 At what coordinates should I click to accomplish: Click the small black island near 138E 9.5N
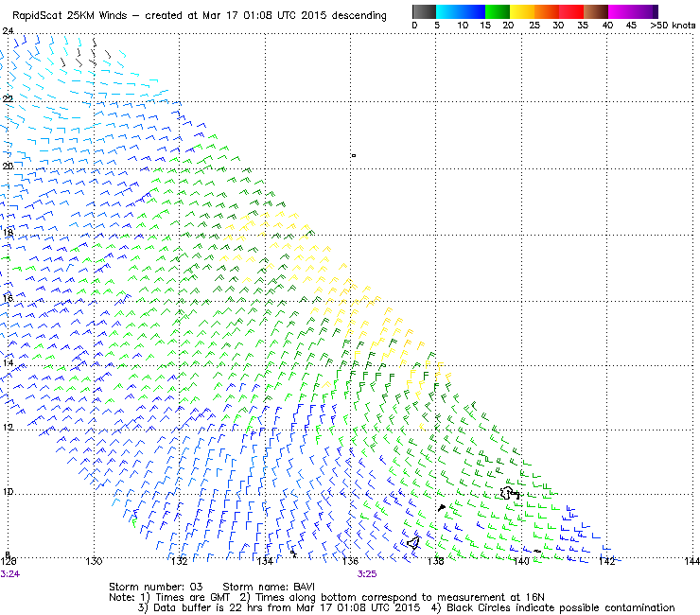[442, 507]
